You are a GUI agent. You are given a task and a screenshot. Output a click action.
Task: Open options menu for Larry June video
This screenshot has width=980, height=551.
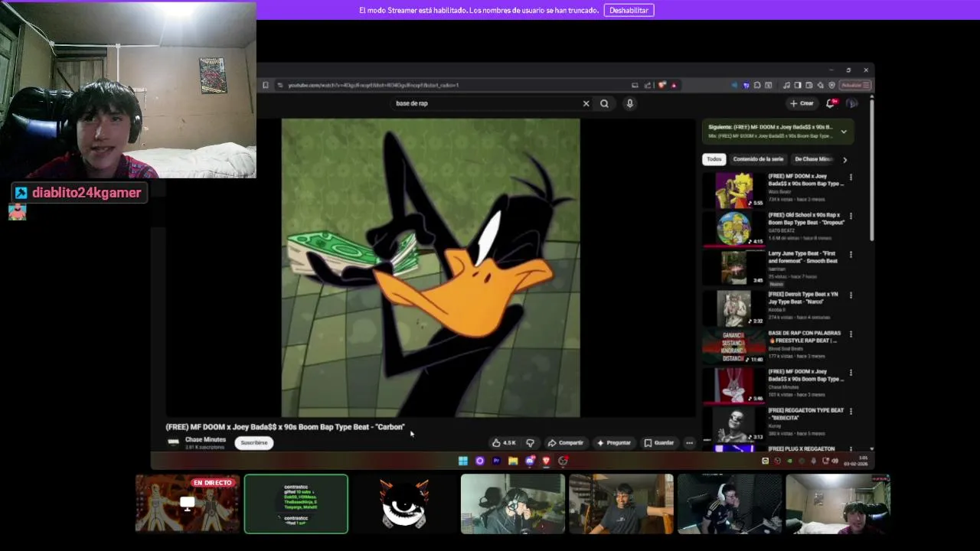(851, 255)
